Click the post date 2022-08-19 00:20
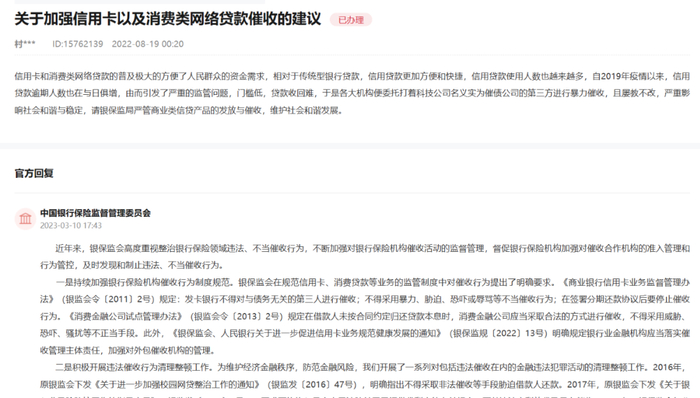 148,44
